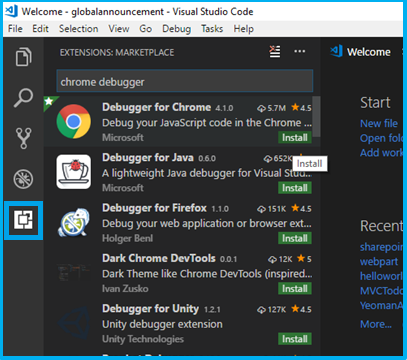Click Debugger for Chrome 4.5 star rating
Screen dimensions: 407x360
click(x=301, y=108)
